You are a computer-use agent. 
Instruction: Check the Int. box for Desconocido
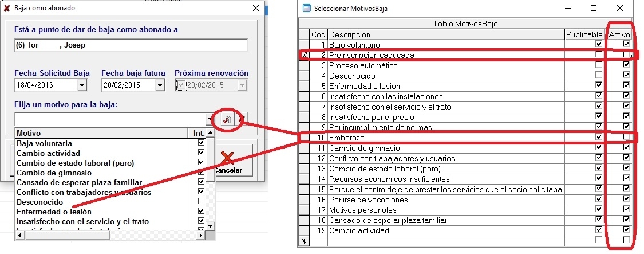(201, 201)
